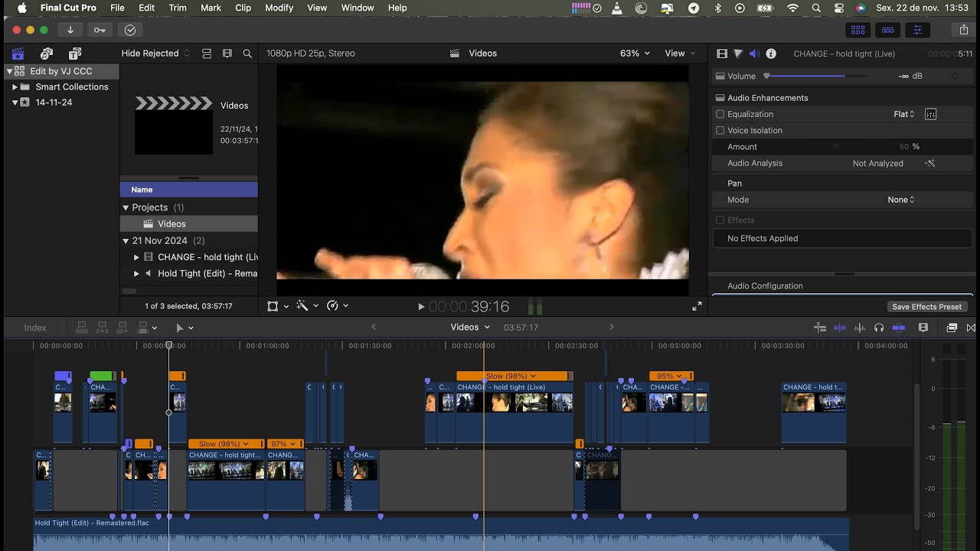The height and width of the screenshot is (551, 980).
Task: Click the Audio Analysis magic wand
Action: coord(929,163)
